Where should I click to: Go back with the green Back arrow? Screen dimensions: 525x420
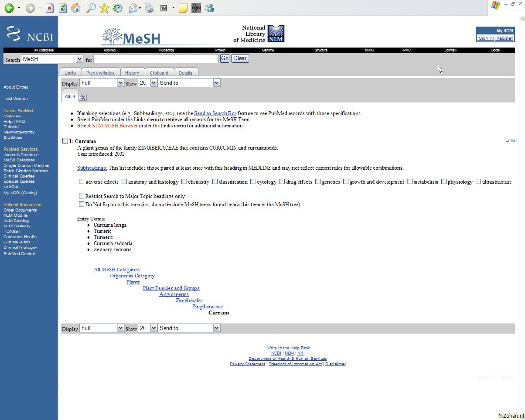coord(9,8)
